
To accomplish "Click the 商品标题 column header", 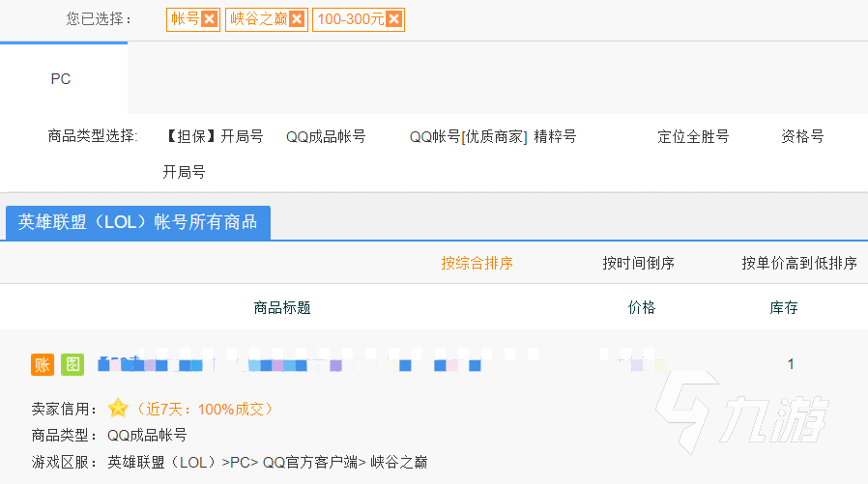I will pyautogui.click(x=282, y=307).
